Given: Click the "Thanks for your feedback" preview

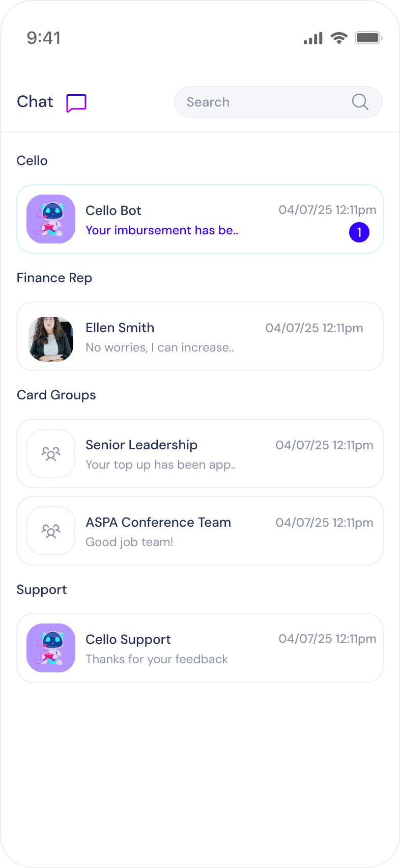Looking at the screenshot, I should tap(157, 659).
